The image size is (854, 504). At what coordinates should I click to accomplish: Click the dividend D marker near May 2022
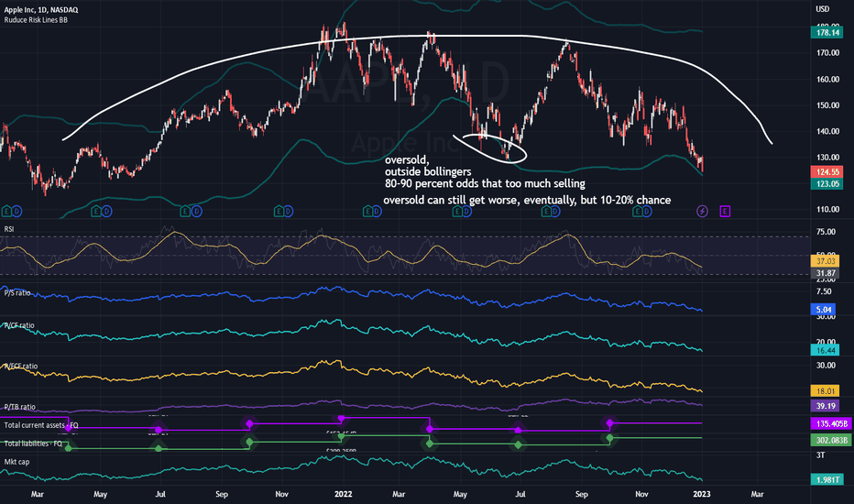click(x=467, y=211)
